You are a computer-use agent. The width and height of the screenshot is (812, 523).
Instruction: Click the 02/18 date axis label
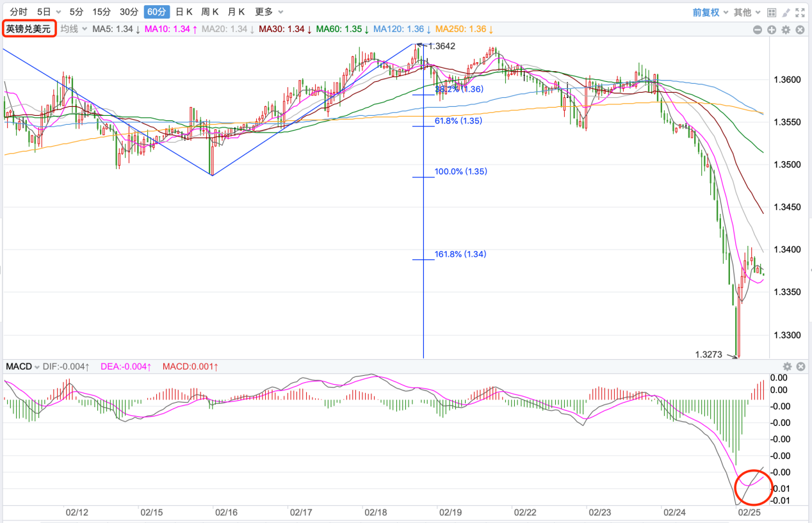tap(376, 513)
